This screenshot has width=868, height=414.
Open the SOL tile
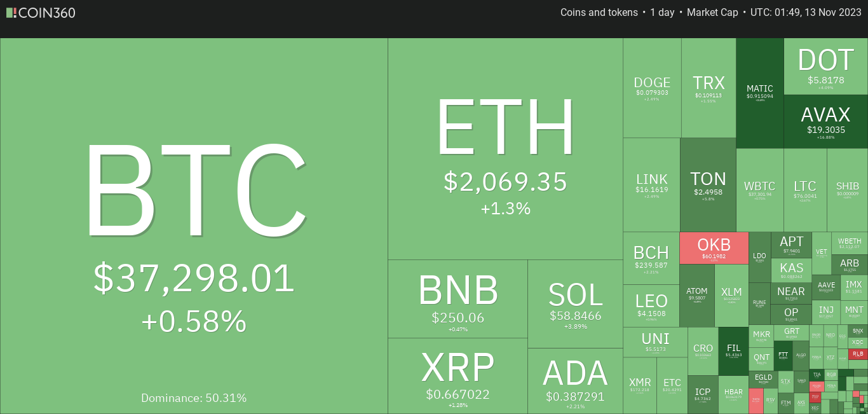pos(575,304)
